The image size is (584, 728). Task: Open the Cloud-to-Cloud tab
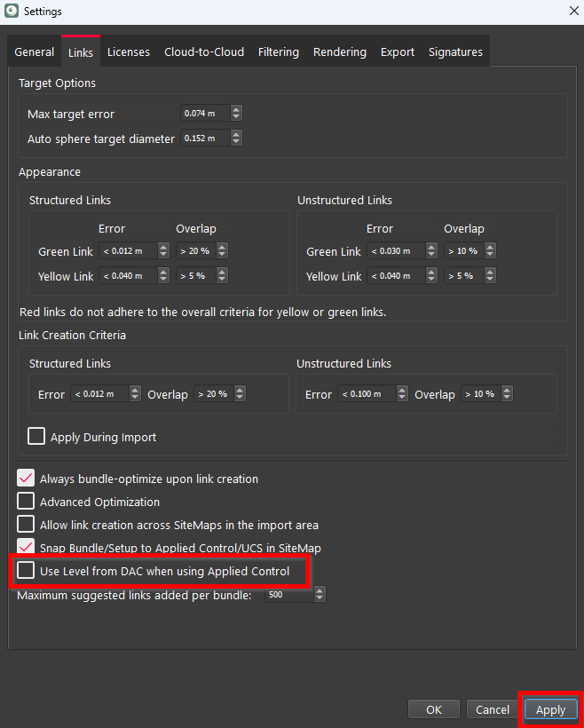(x=204, y=52)
